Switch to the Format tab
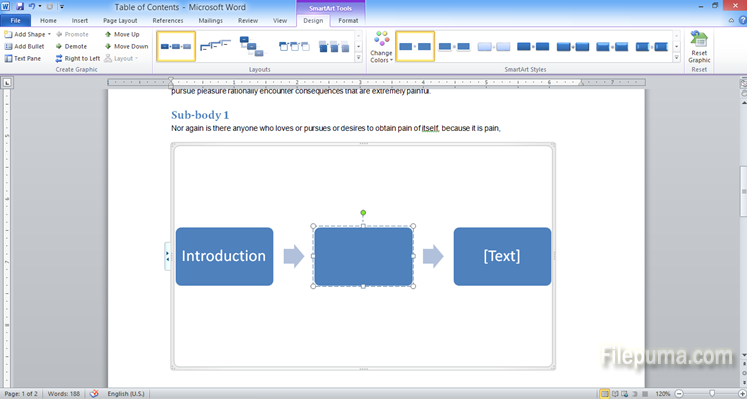747x400 pixels. pos(348,20)
